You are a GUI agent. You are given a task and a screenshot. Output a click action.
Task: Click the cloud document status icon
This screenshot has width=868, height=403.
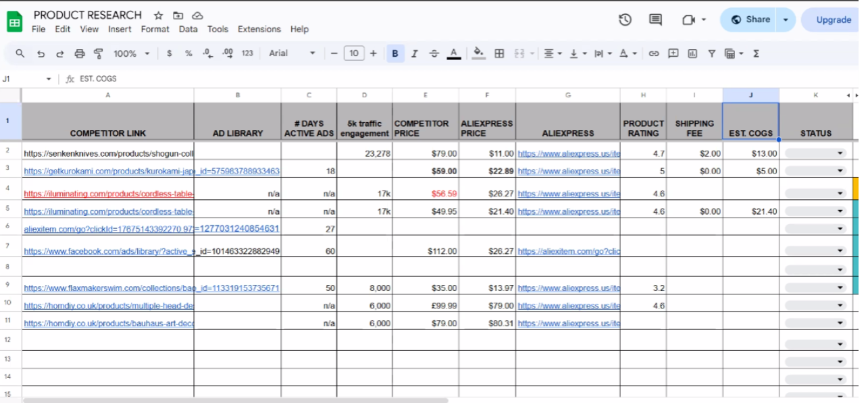tap(197, 15)
